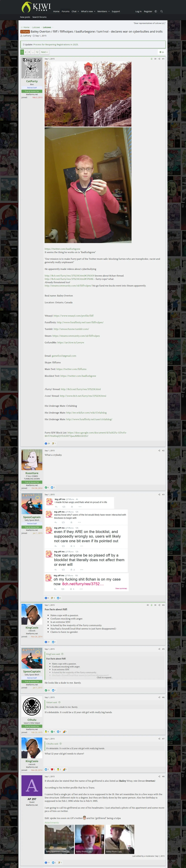Toggle the light/dark style switcher icon
Image resolution: width=186 pixels, height=868 pixels.
click(156, 11)
